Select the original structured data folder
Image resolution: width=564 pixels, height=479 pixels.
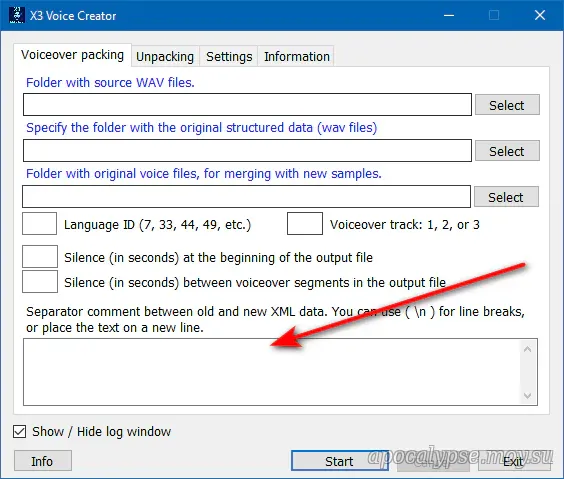[x=507, y=151]
